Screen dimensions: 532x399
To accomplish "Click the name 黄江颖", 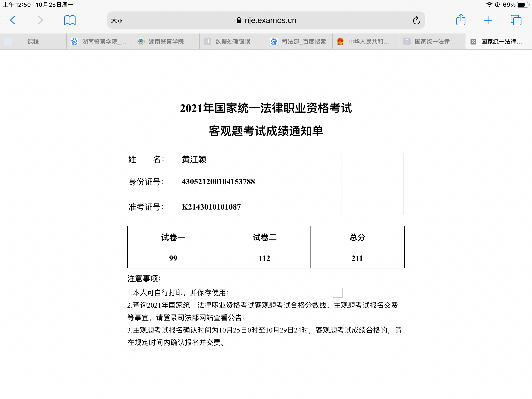I will pos(194,160).
